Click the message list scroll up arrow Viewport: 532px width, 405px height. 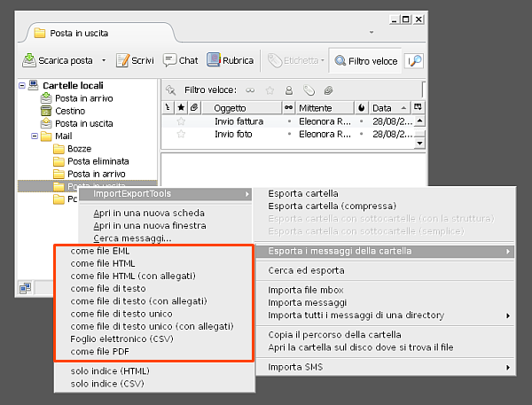tap(419, 121)
